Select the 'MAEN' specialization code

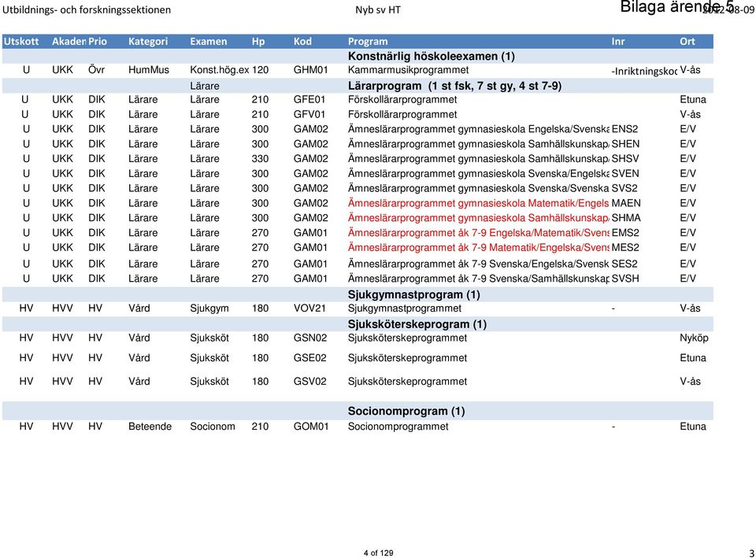pos(626,203)
